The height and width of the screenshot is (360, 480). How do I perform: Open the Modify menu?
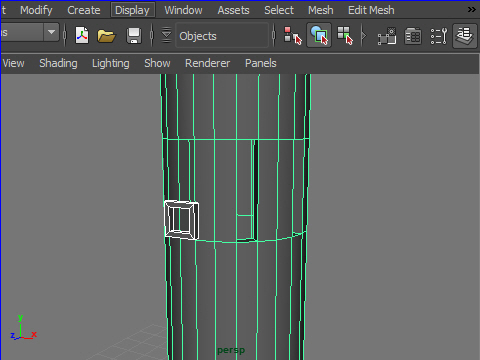(36, 10)
